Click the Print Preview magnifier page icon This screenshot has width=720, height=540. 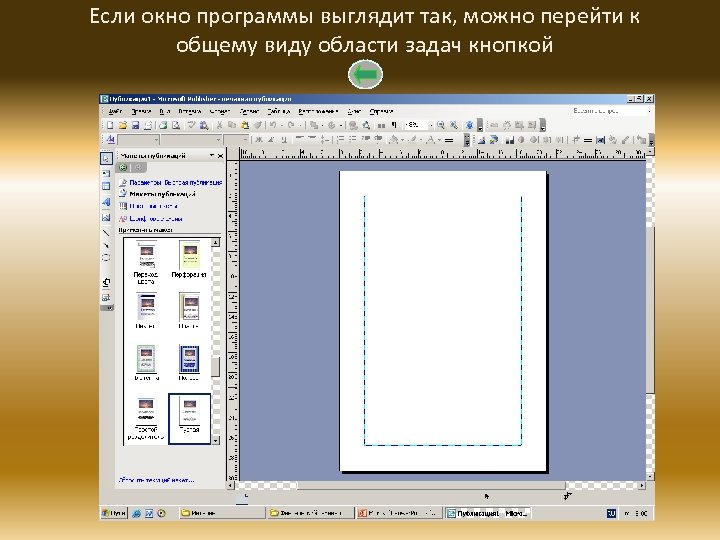click(x=176, y=125)
